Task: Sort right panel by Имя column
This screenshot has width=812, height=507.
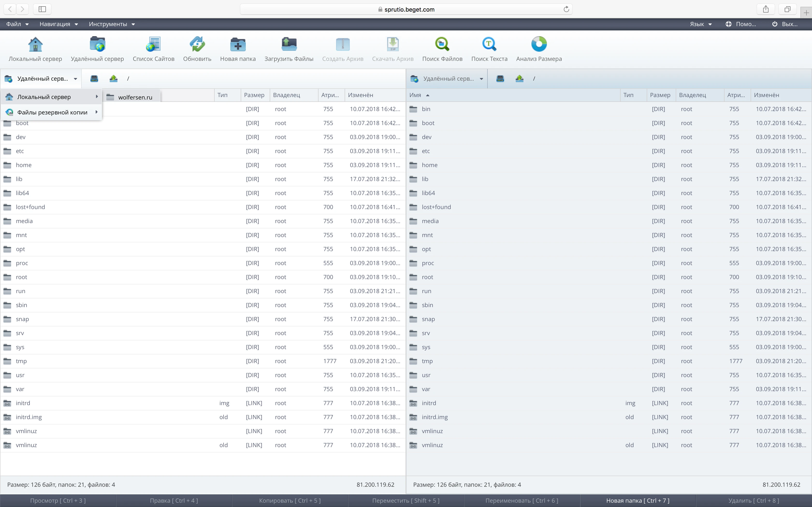Action: coord(415,95)
